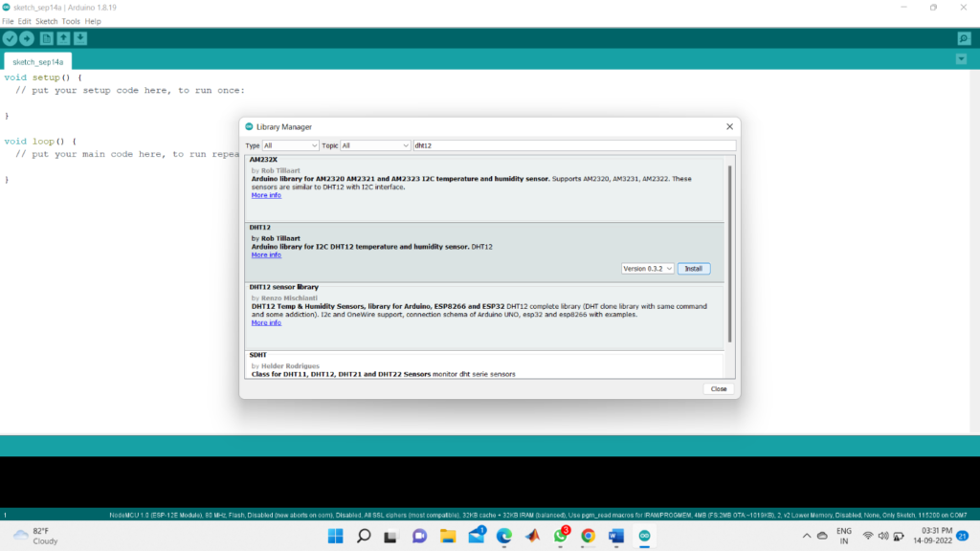Open Mail app from taskbar
This screenshot has height=551, width=980.
477,536
